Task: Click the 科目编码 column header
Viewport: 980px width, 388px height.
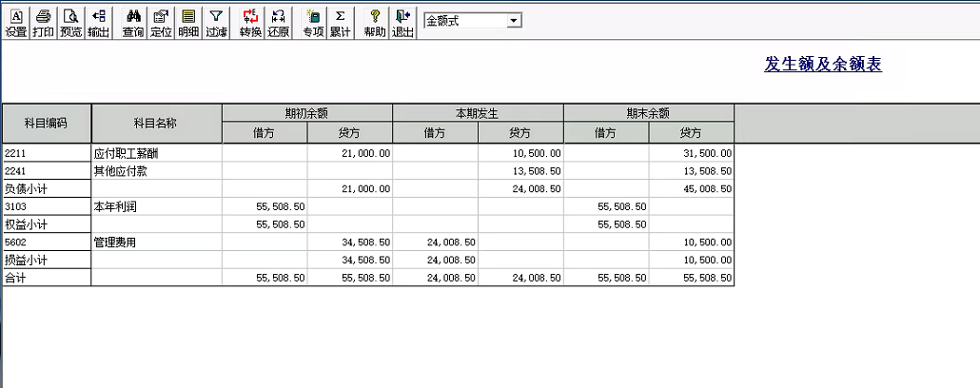Action: point(47,124)
